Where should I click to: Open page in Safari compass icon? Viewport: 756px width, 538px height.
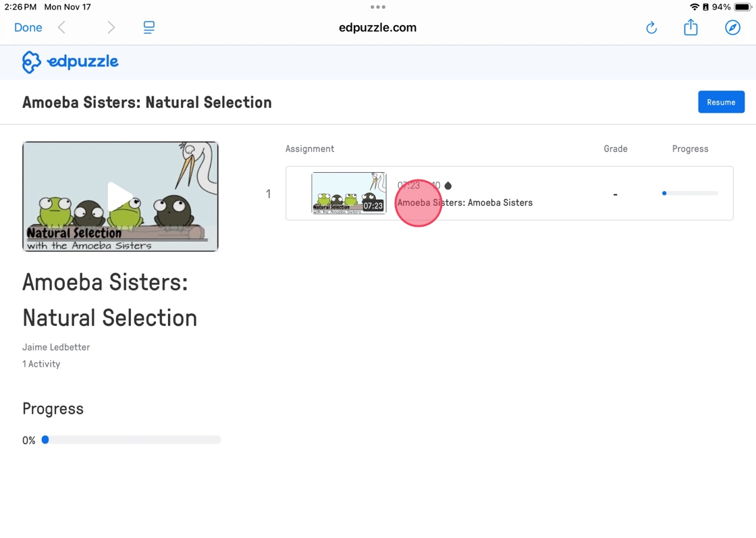pos(732,28)
